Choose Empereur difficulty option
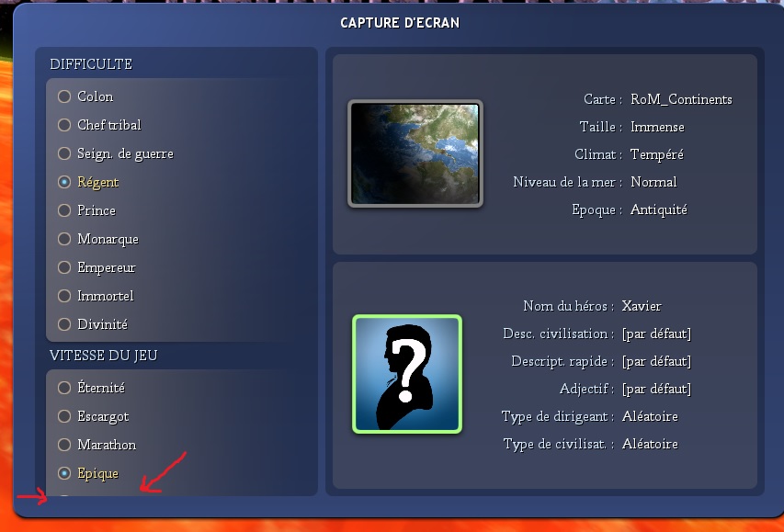Screen dimensions: 784x532 point(64,267)
